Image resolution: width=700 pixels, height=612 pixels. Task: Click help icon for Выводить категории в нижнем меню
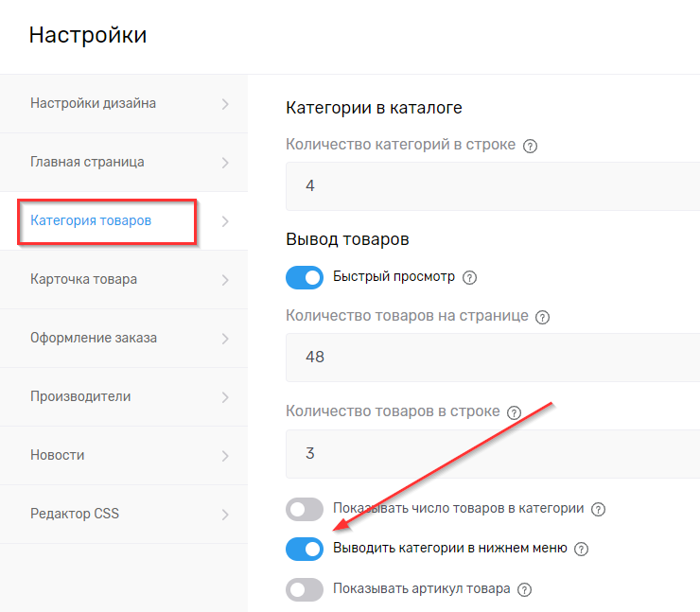point(582,549)
